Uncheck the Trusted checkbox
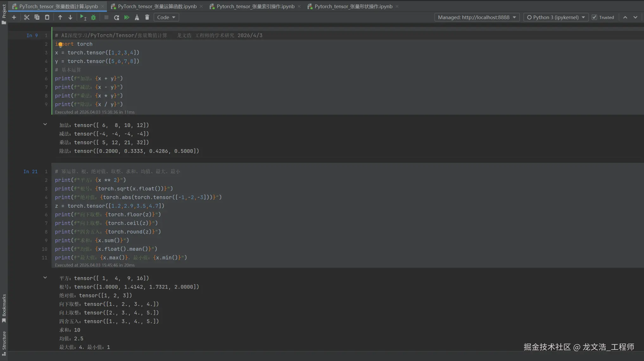644x361 pixels. (x=594, y=17)
